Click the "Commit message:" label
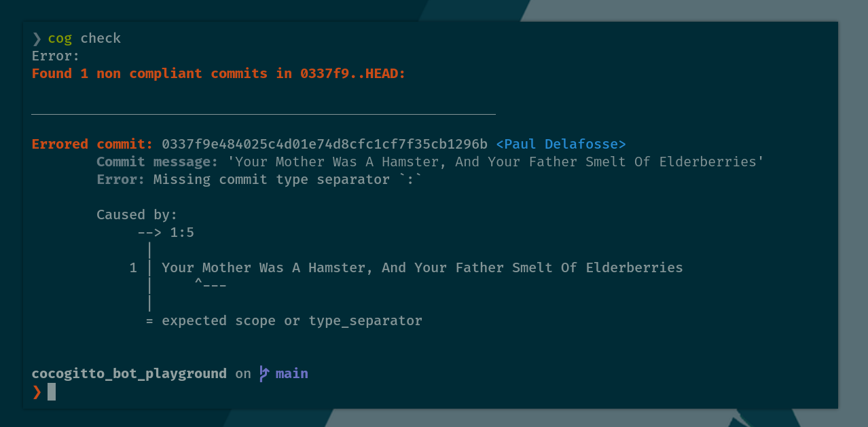 coord(157,162)
